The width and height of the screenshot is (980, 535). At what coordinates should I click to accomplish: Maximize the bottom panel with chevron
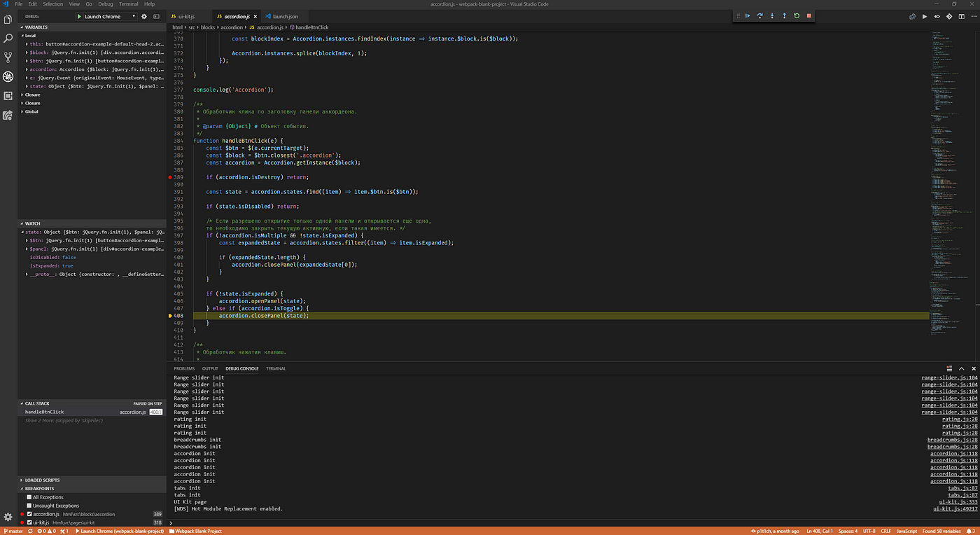coord(962,368)
